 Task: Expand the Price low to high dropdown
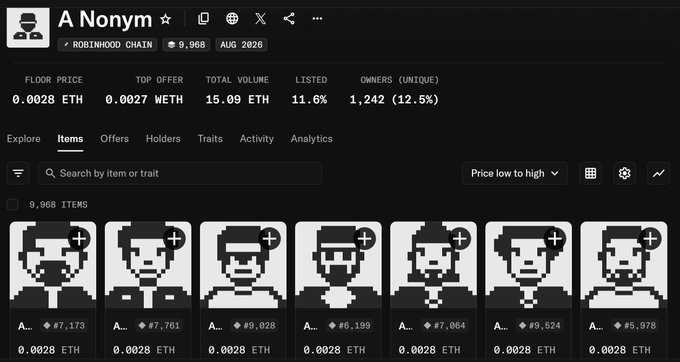[515, 173]
